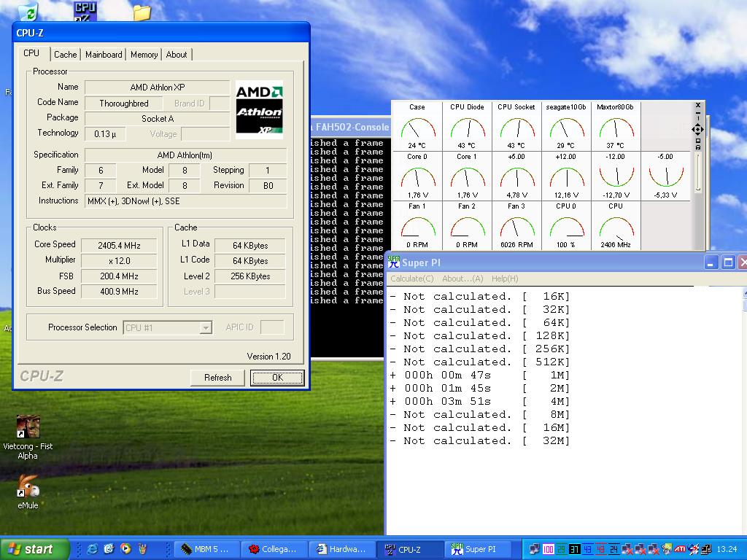The width and height of the screenshot is (747, 560).
Task: Click the CPU 0 usage gauge at 100 %
Action: pos(566,225)
